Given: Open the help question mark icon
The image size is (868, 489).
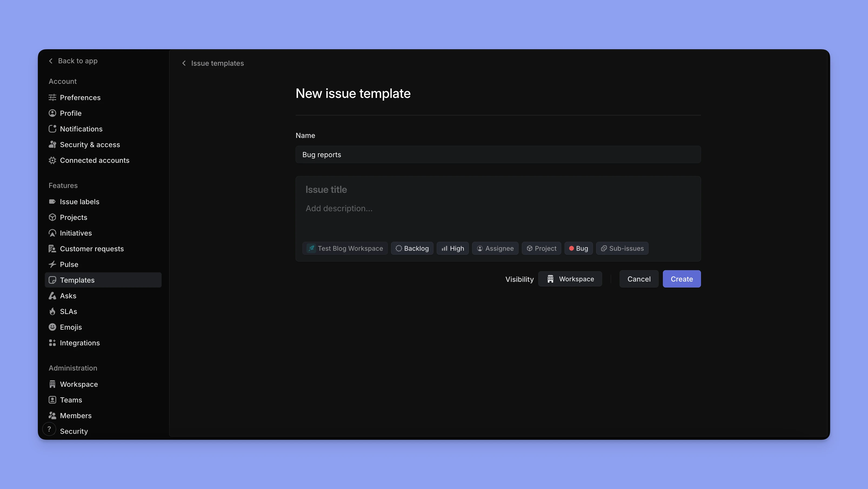Looking at the screenshot, I should coord(49,429).
